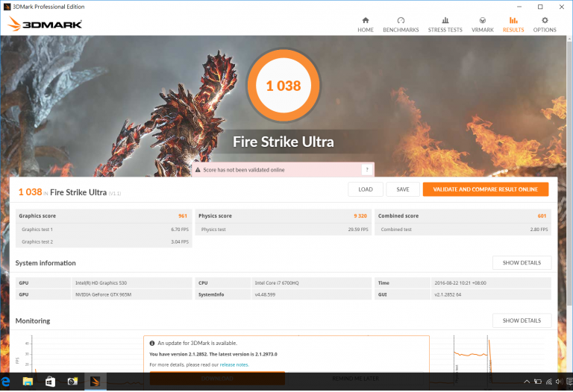Click the update info icon

point(152,343)
